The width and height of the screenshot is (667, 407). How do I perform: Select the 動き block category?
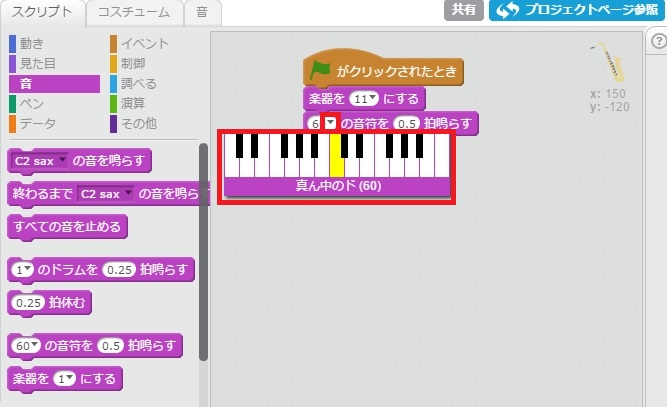coord(32,43)
